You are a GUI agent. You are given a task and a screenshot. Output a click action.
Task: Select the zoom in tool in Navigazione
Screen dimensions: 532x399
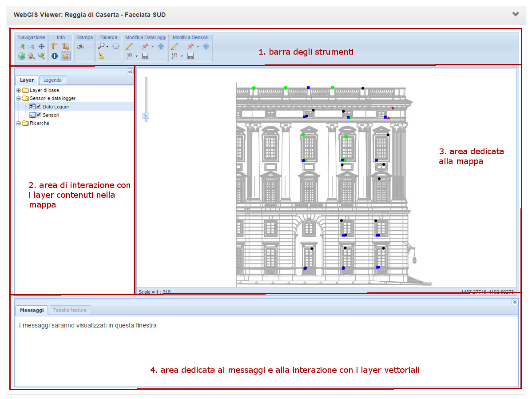click(22, 46)
